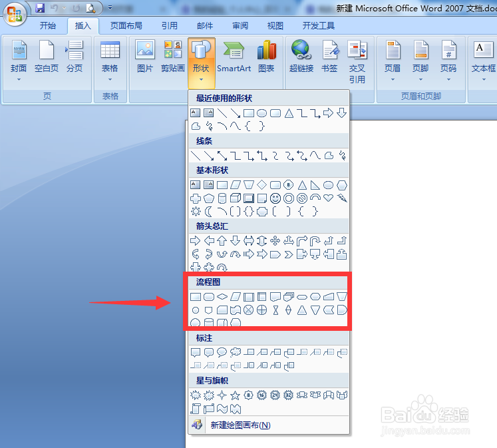The image size is (497, 448).
Task: Select the diamond in basic shapes
Action: point(262,184)
